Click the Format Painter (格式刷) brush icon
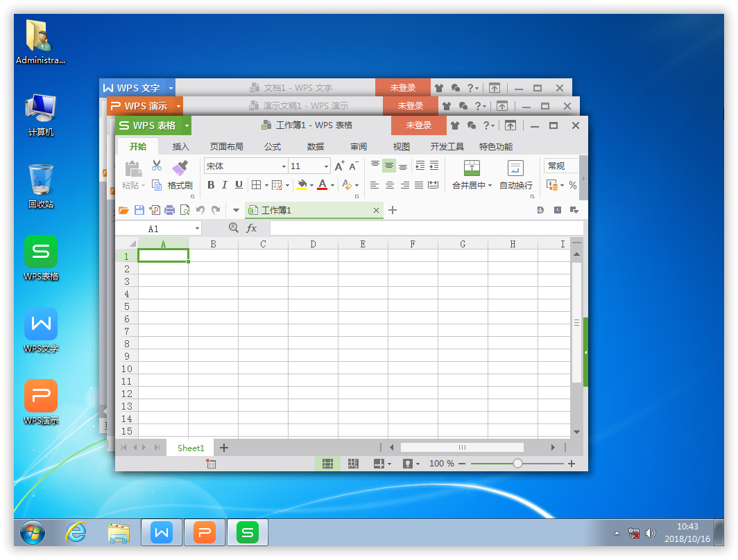This screenshot has height=560, width=738. pos(180,167)
